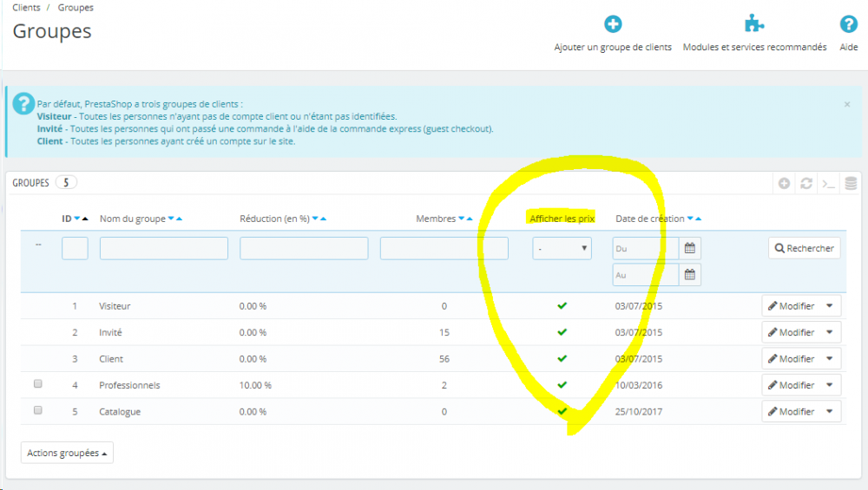
Task: Open Modules et services recommandés puzzle icon
Action: [x=754, y=24]
